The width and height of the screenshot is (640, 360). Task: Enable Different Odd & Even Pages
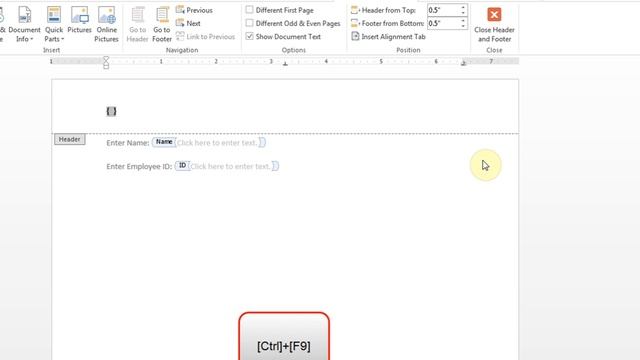coord(293,23)
